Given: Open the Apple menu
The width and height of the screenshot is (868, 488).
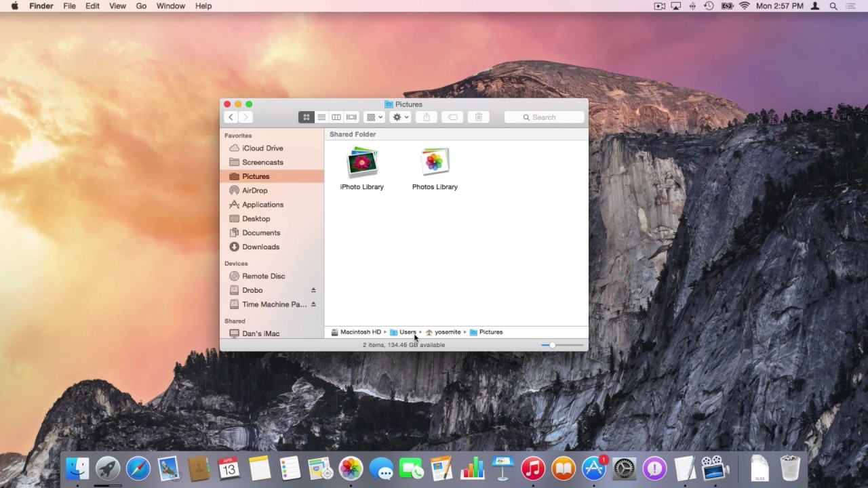Looking at the screenshot, I should (x=14, y=6).
